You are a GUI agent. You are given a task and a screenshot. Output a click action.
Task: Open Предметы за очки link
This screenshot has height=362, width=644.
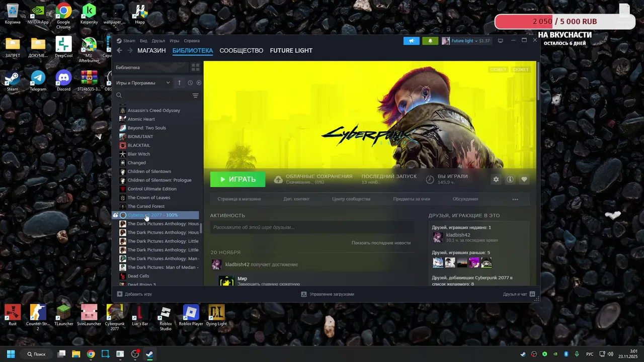tap(412, 199)
